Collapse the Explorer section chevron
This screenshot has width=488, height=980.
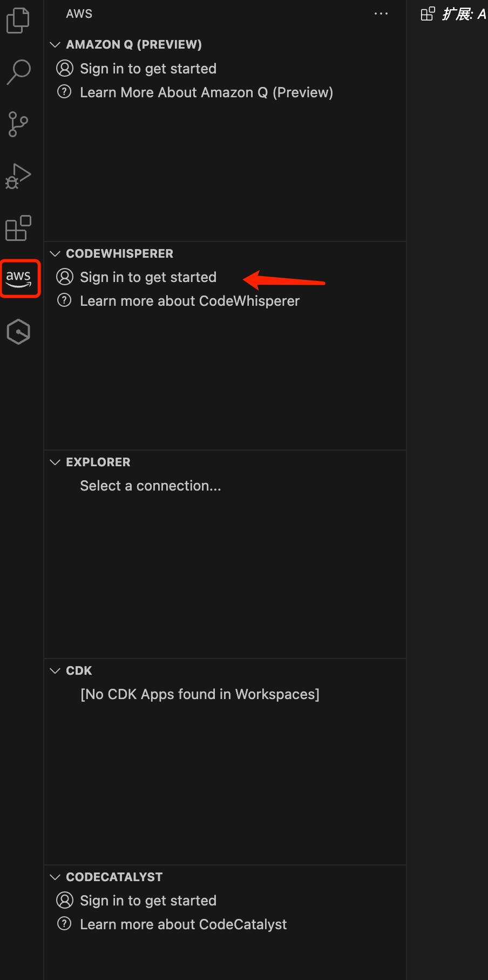coord(55,462)
